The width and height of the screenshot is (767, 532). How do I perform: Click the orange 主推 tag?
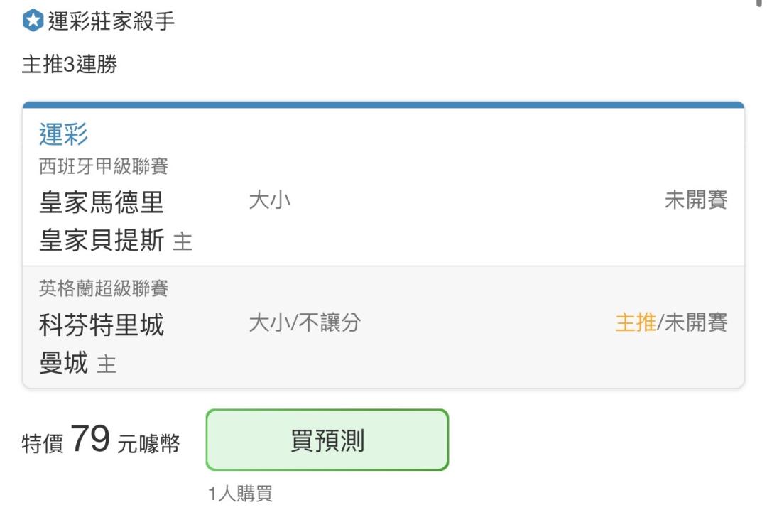[x=636, y=323]
